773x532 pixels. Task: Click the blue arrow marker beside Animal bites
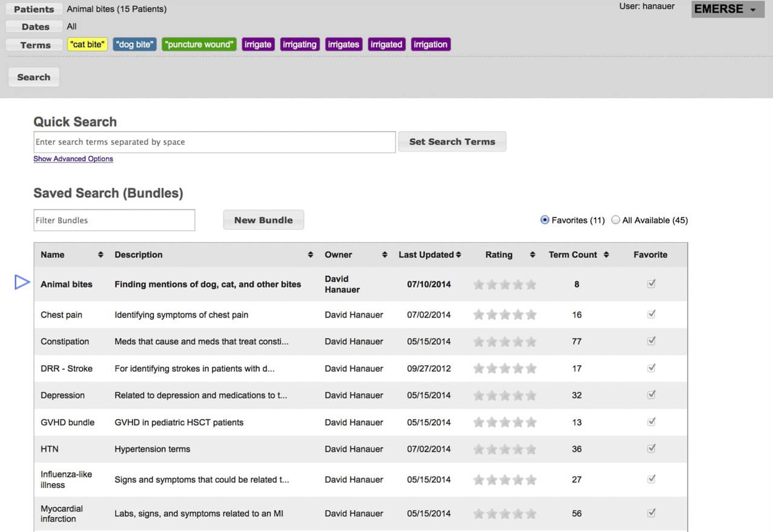pyautogui.click(x=22, y=281)
